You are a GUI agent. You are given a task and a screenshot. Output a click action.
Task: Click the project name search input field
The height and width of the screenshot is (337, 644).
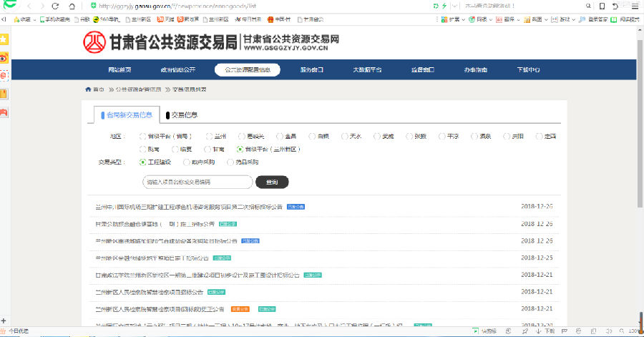coord(197,182)
